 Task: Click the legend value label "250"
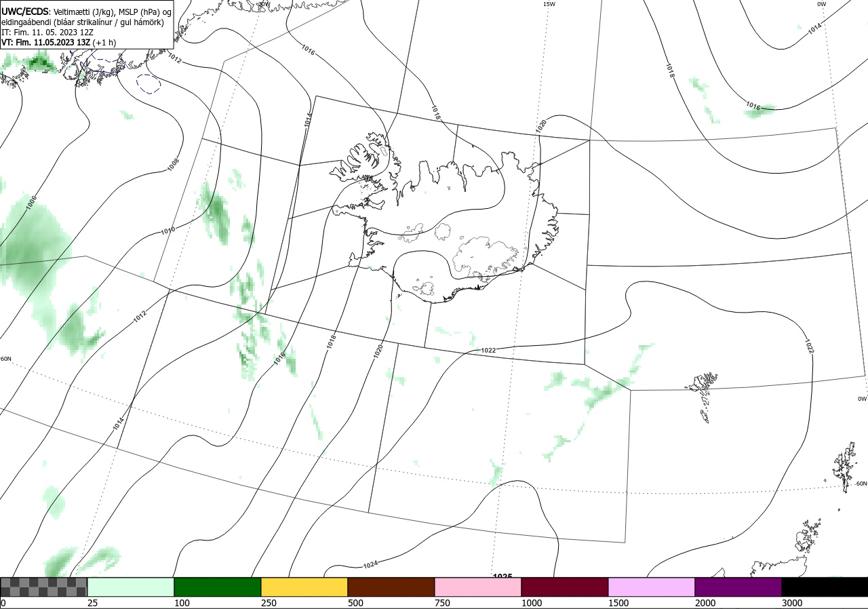click(x=269, y=603)
